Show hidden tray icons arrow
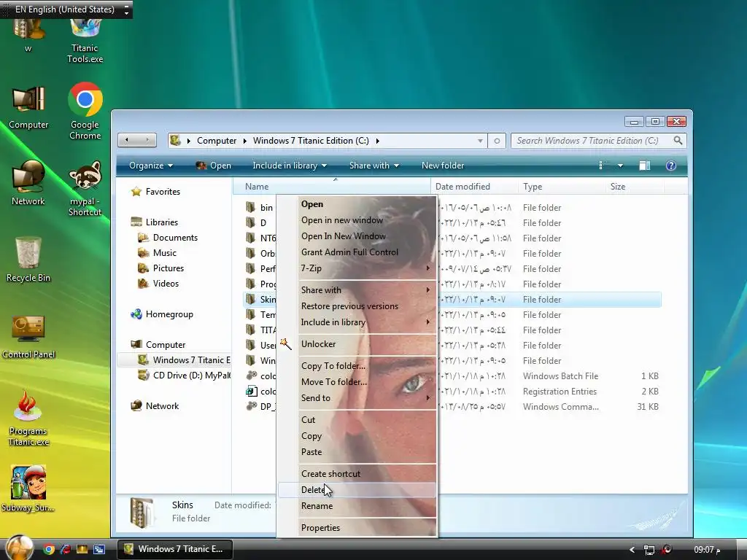The height and width of the screenshot is (560, 747). tap(632, 550)
